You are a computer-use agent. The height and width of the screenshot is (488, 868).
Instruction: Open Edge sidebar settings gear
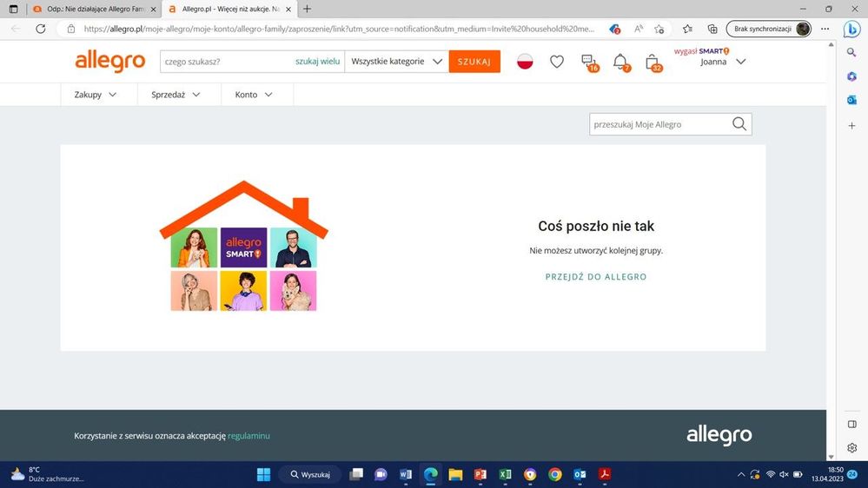(852, 447)
